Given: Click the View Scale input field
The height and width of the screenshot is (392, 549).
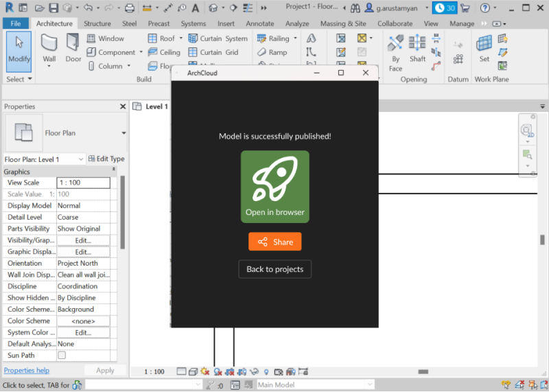Looking at the screenshot, I should pyautogui.click(x=83, y=183).
